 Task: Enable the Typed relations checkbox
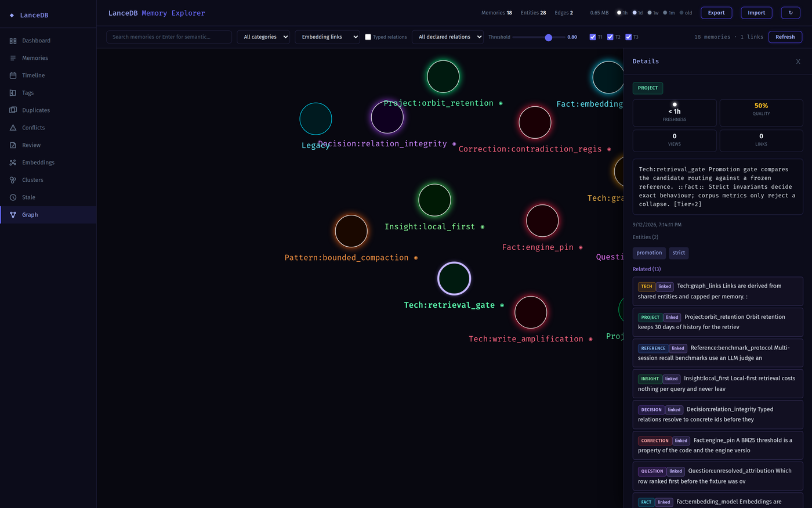click(x=368, y=37)
